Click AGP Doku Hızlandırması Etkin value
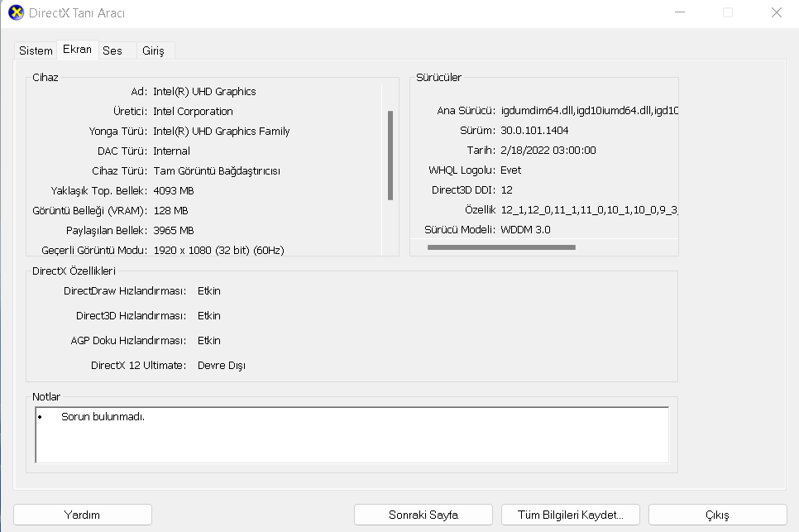The height and width of the screenshot is (532, 799). [x=209, y=340]
